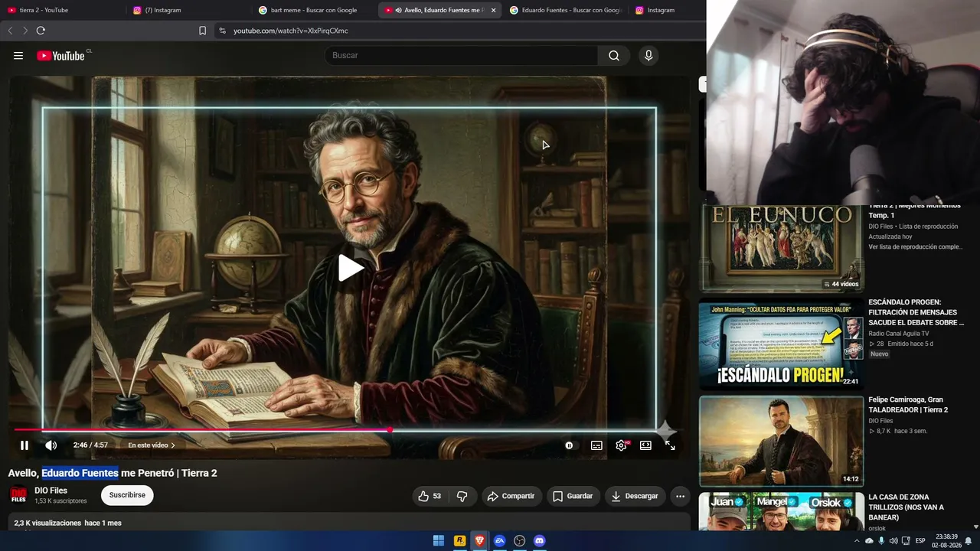
Task: Open the taskbar clock and date
Action: pyautogui.click(x=946, y=541)
